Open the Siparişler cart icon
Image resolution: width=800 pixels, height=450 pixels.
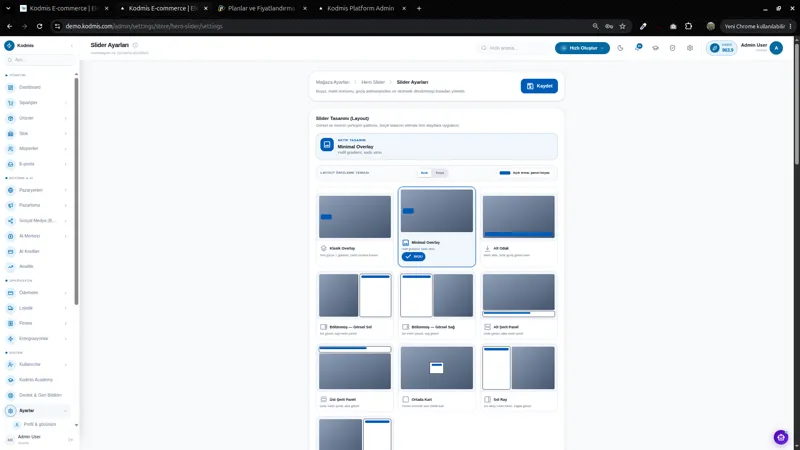point(11,103)
